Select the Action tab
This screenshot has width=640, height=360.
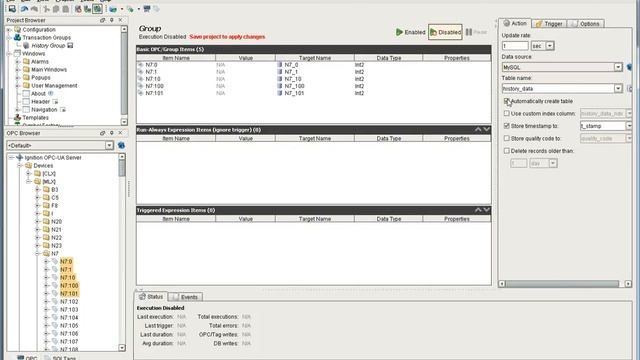point(515,23)
